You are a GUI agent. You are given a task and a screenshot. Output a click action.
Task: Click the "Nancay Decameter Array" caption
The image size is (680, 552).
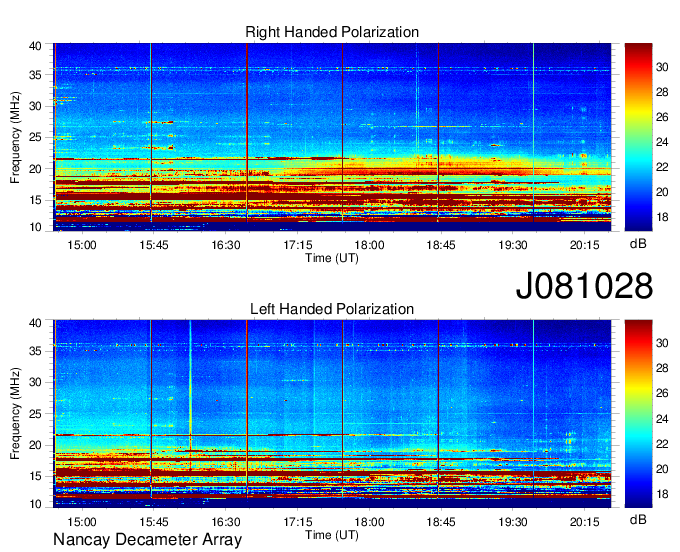tap(147, 539)
